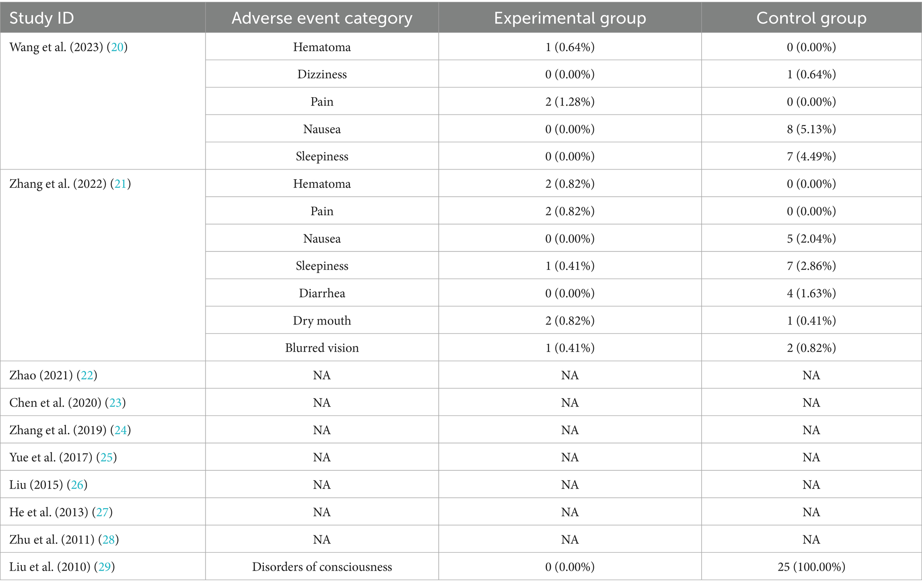Screen dimensions: 922x588
Task: Select the Diarrhea adverse event cell
Action: (x=322, y=293)
